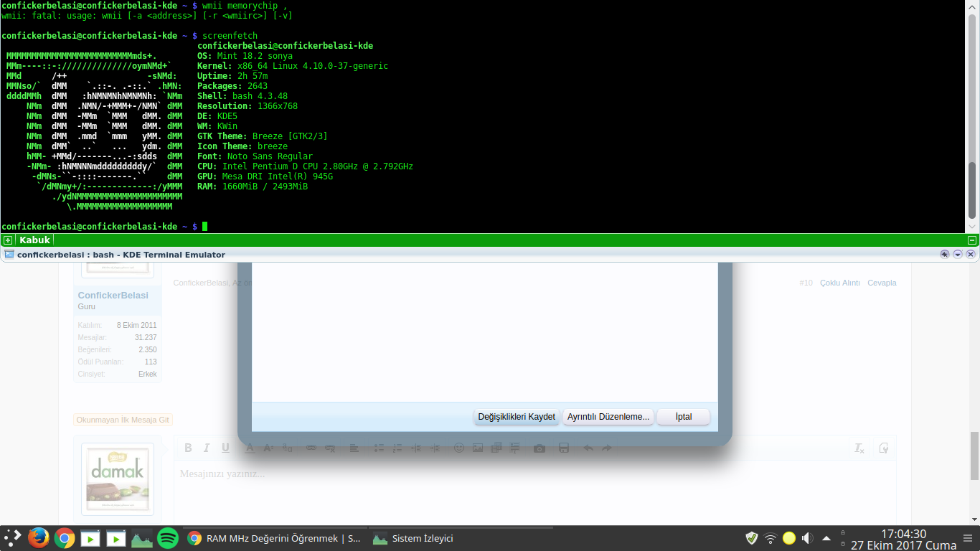Toggle BB code source mode in reply editor
Viewport: 980px width, 551px height.
pos(884,448)
